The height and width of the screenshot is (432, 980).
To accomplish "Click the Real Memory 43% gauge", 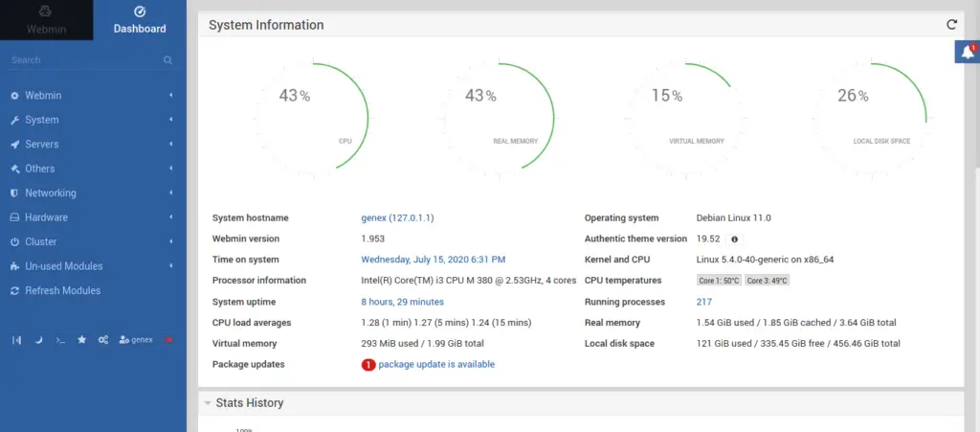I will pyautogui.click(x=498, y=118).
